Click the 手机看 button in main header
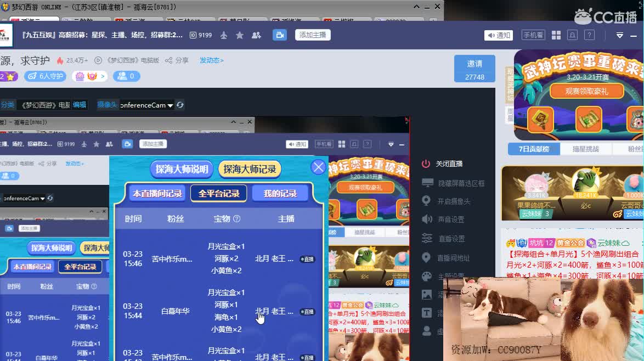 point(533,35)
